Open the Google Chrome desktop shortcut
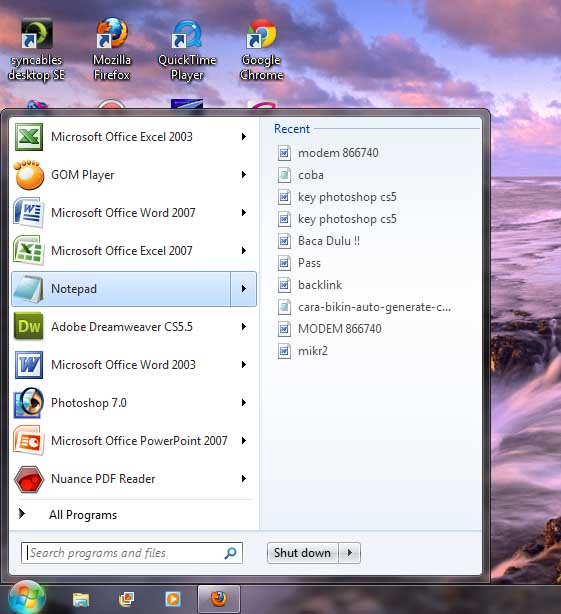561x614 pixels. [x=261, y=49]
